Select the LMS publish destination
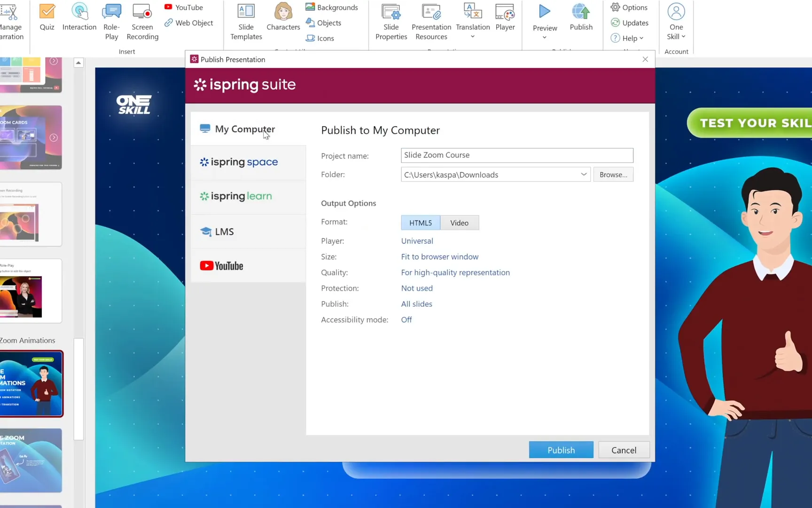 (x=248, y=231)
